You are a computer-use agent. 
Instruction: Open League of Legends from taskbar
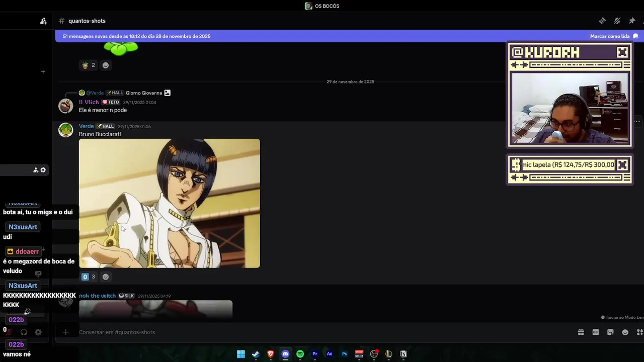point(388,354)
